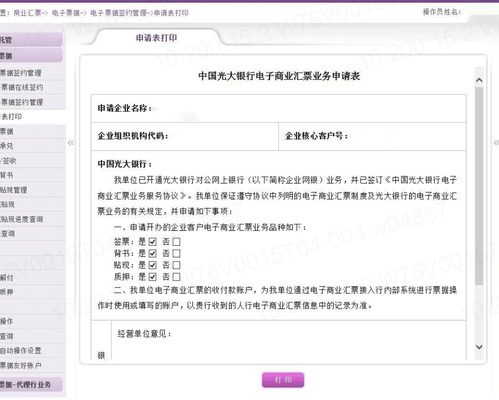Open 电子票据 breadcrumb link

point(66,13)
